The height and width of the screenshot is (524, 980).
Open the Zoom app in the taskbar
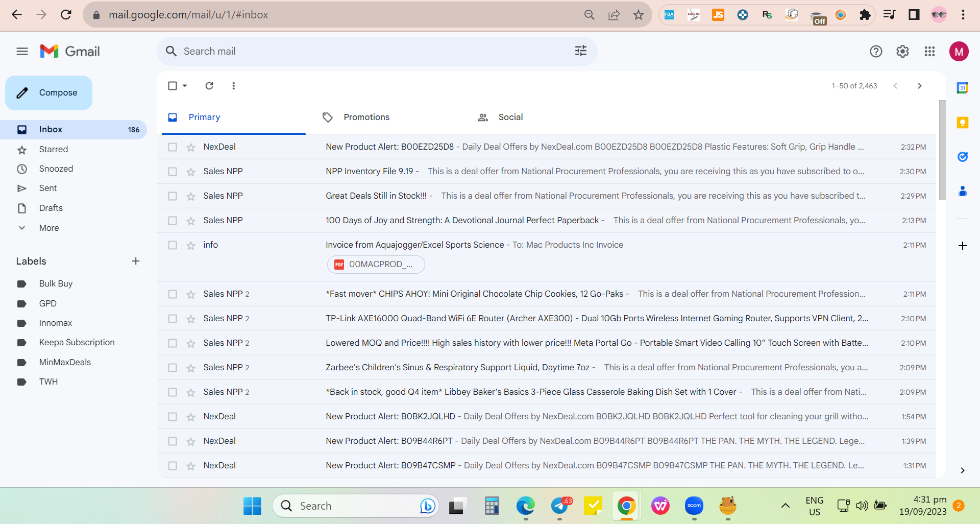(694, 506)
